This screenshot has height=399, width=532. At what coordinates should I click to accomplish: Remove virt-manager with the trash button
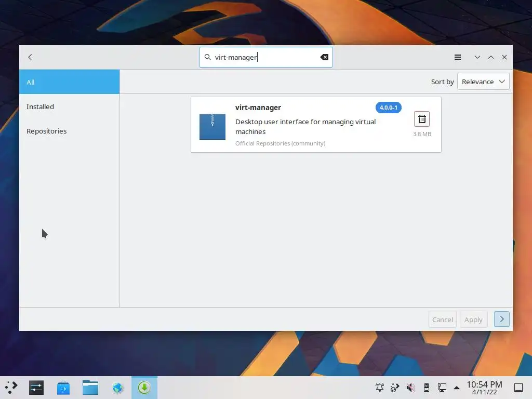click(x=422, y=119)
